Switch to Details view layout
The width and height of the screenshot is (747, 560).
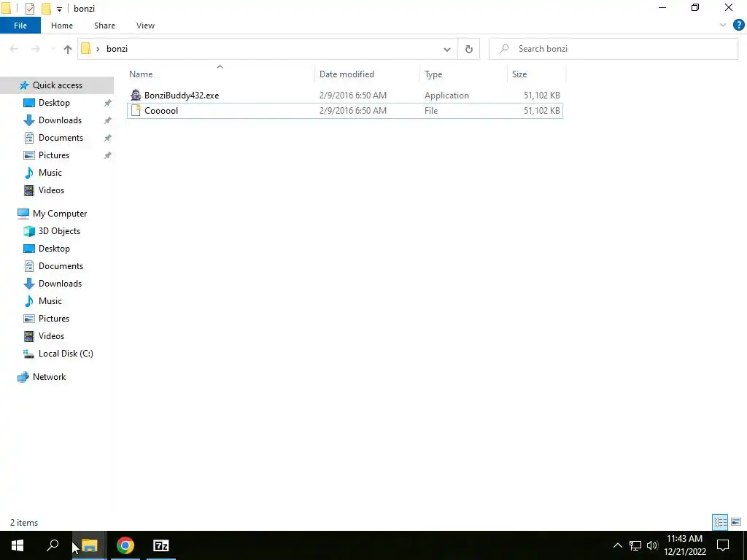pyautogui.click(x=720, y=522)
